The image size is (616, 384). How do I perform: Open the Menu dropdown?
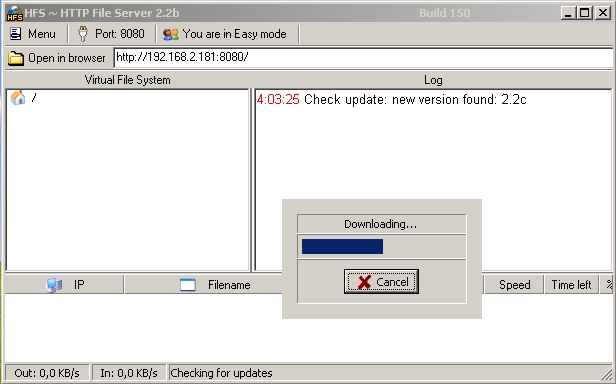click(x=33, y=34)
